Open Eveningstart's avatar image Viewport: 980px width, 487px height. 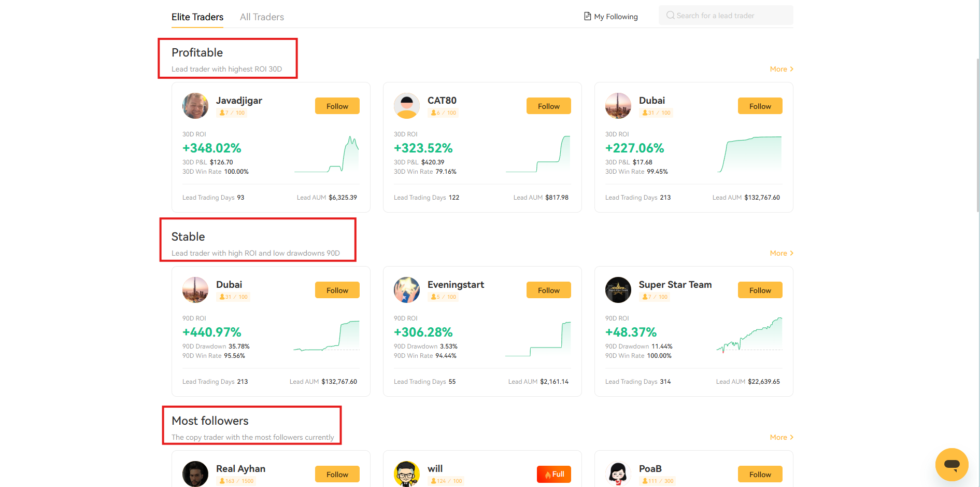pos(407,290)
